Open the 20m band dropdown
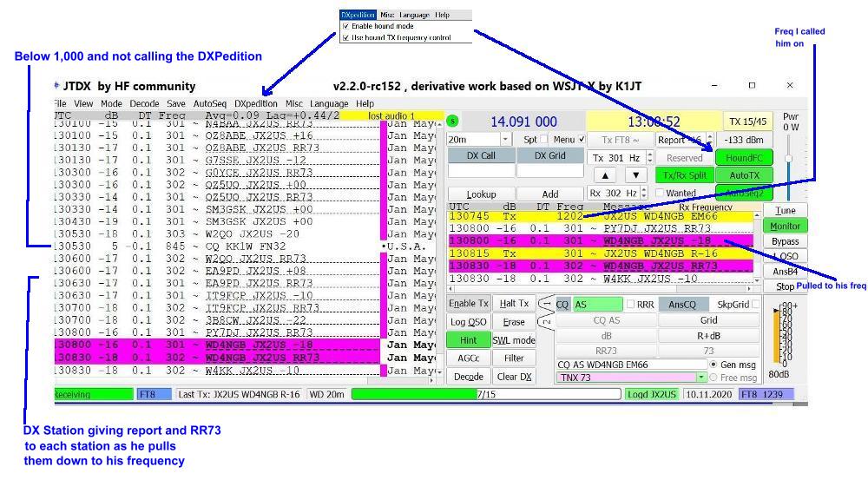868x493 pixels. (505, 140)
